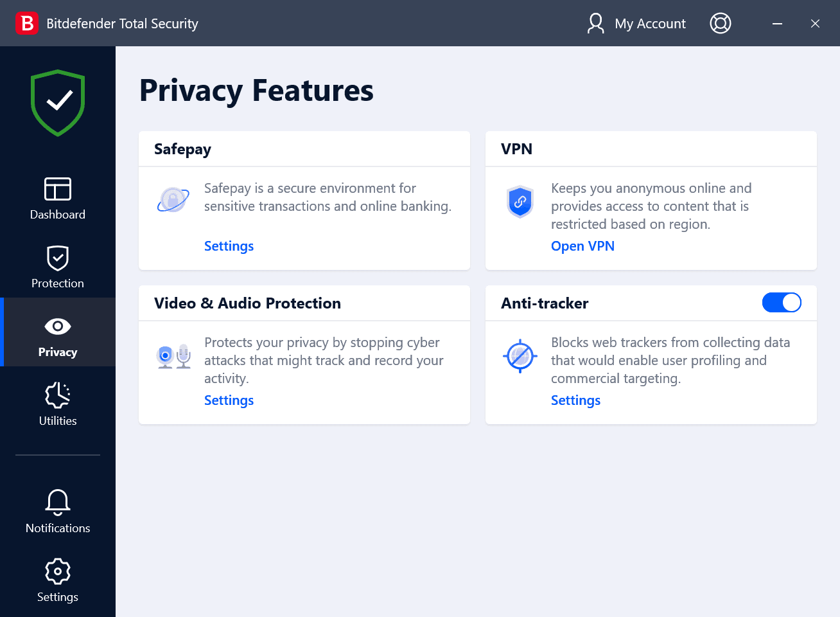The height and width of the screenshot is (617, 840).
Task: Click the Anti-tracker crosshair icon
Action: tap(520, 355)
